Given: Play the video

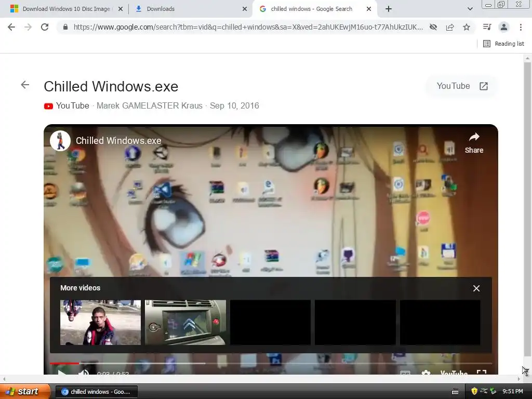Looking at the screenshot, I should [x=61, y=373].
